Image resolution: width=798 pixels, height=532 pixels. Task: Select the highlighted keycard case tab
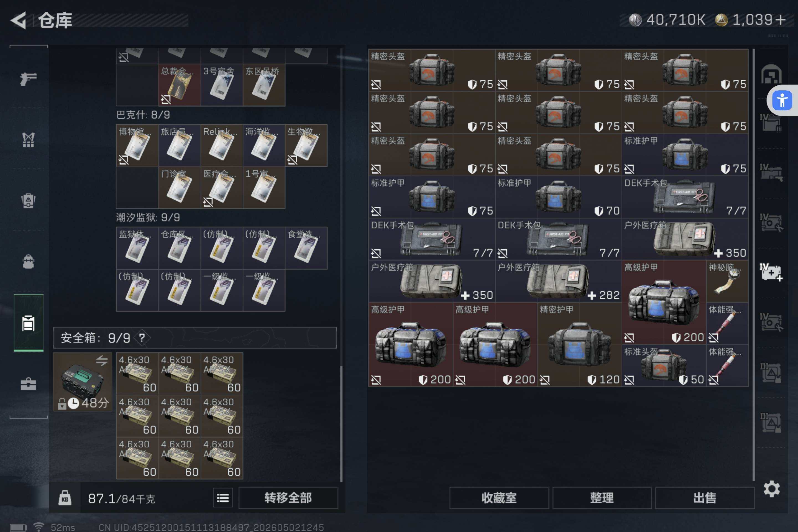(28, 323)
